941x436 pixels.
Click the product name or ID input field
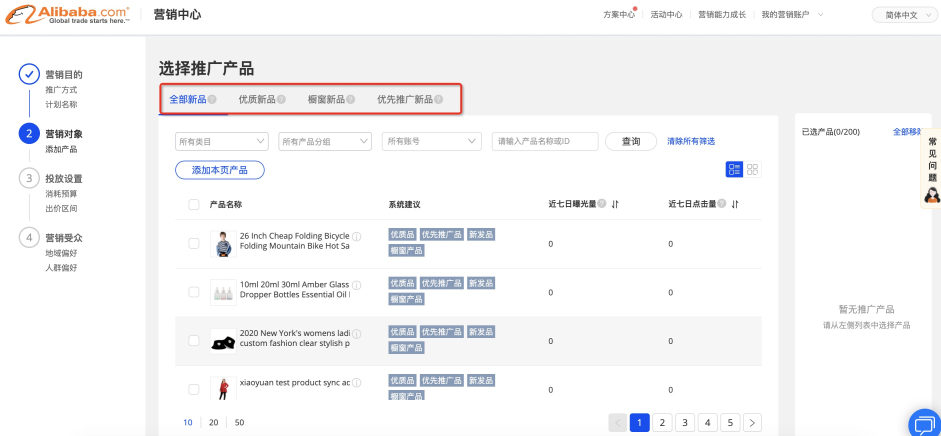pyautogui.click(x=545, y=142)
